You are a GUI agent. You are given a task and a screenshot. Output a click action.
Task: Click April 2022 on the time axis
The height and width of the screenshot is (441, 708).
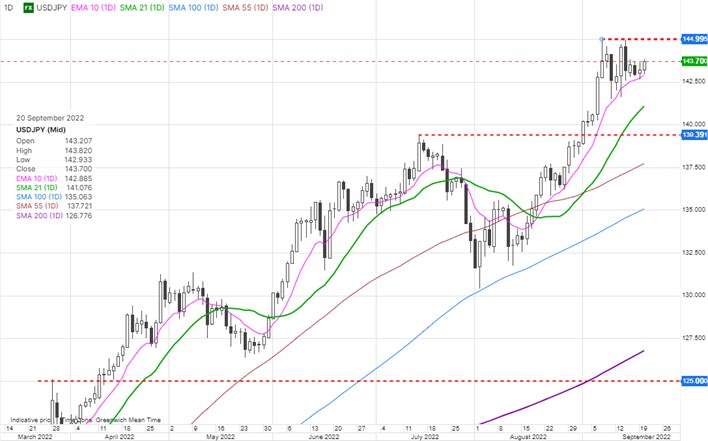pos(119,436)
